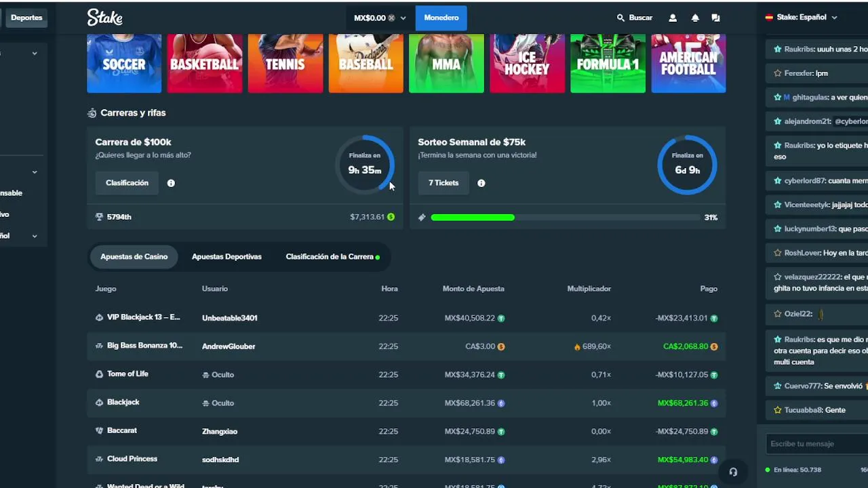868x488 pixels.
Task: Click the headset support icon
Action: tap(733, 472)
